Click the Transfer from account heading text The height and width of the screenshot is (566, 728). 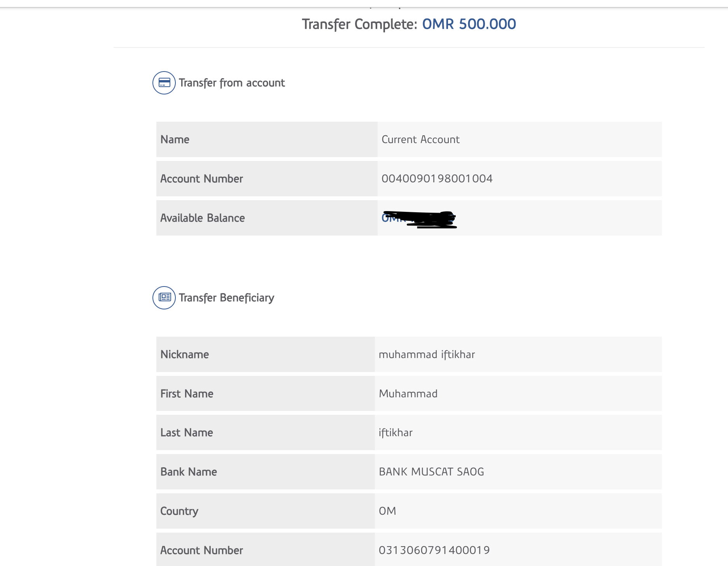click(232, 83)
